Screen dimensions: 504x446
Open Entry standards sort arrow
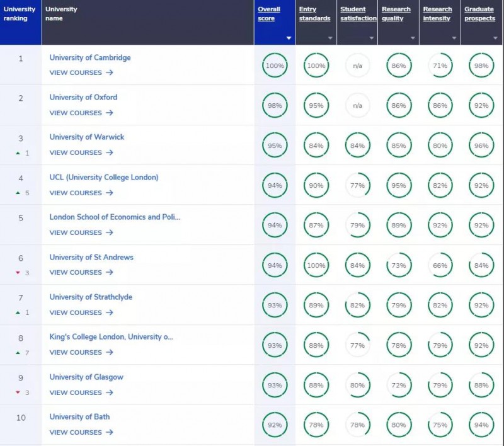[x=330, y=38]
